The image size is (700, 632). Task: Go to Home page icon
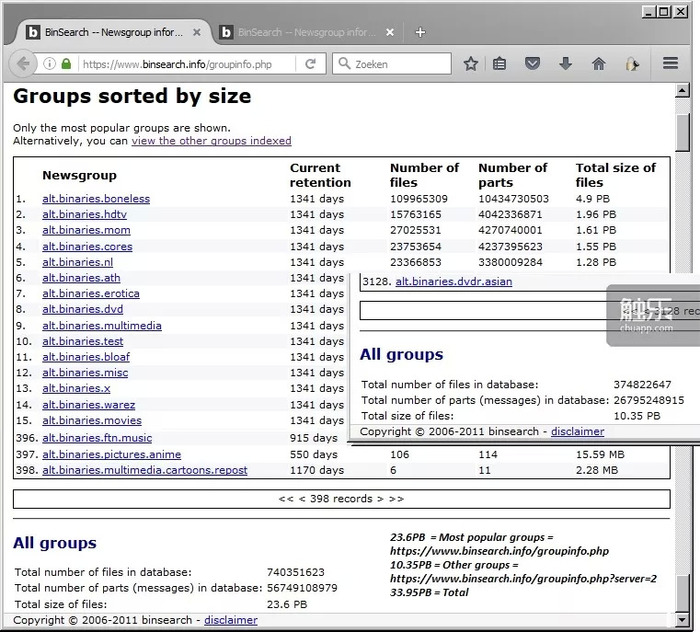[x=599, y=64]
